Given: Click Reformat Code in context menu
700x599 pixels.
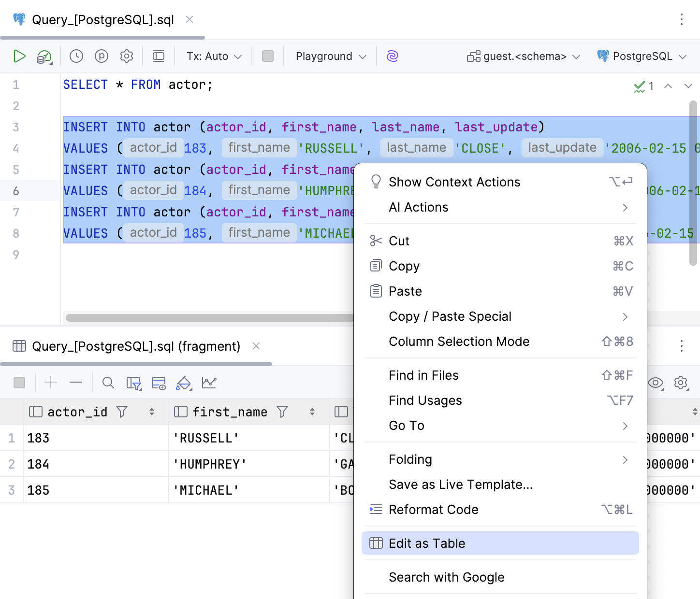Looking at the screenshot, I should pyautogui.click(x=434, y=509).
